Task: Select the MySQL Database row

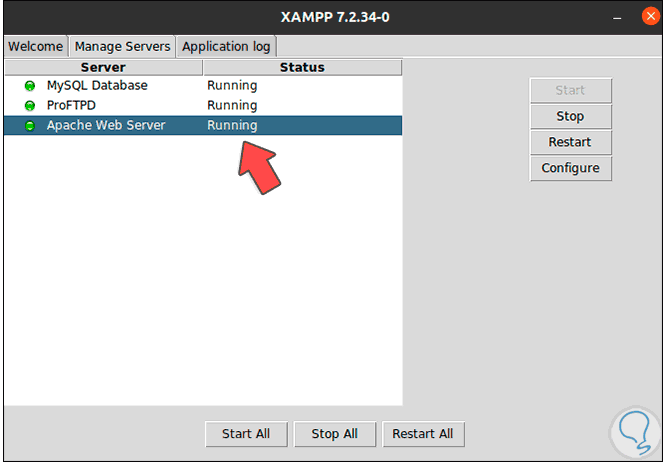Action: point(203,86)
